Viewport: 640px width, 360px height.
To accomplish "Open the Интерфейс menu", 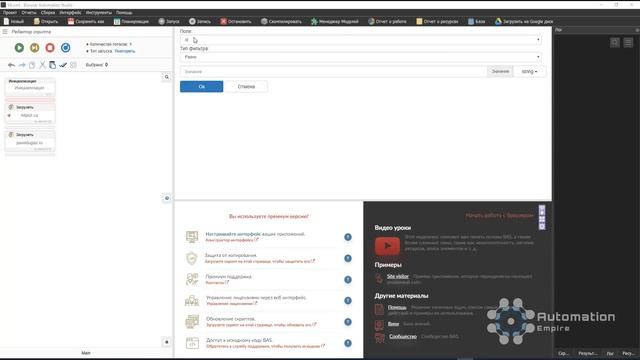I will click(70, 13).
